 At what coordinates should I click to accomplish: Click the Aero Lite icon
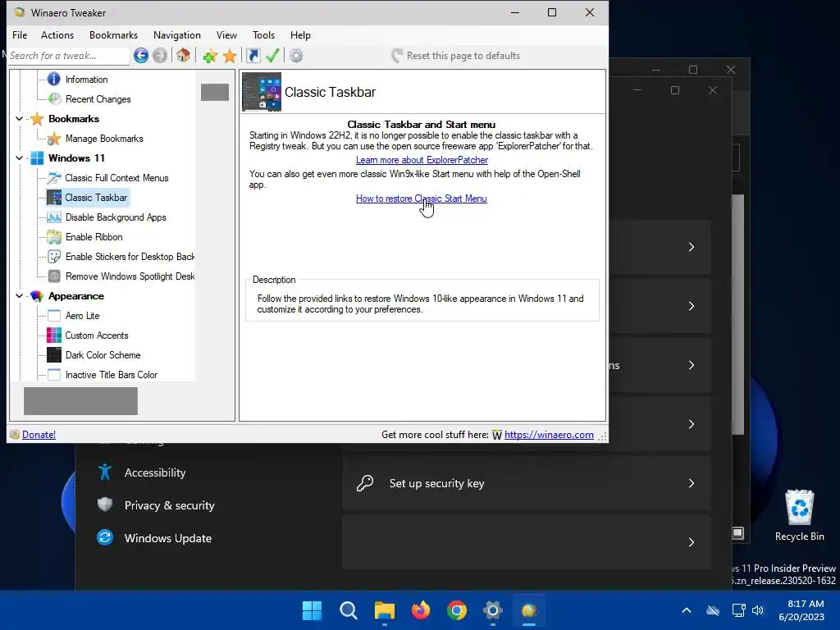(54, 316)
